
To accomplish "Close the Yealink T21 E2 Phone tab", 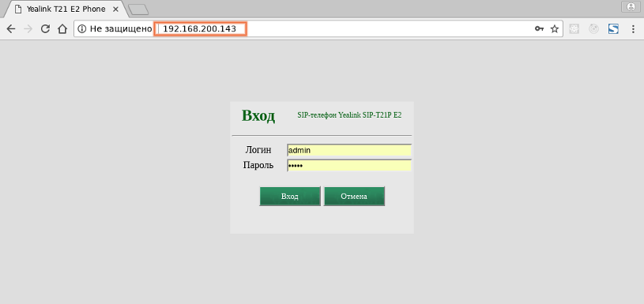I will click(x=115, y=9).
